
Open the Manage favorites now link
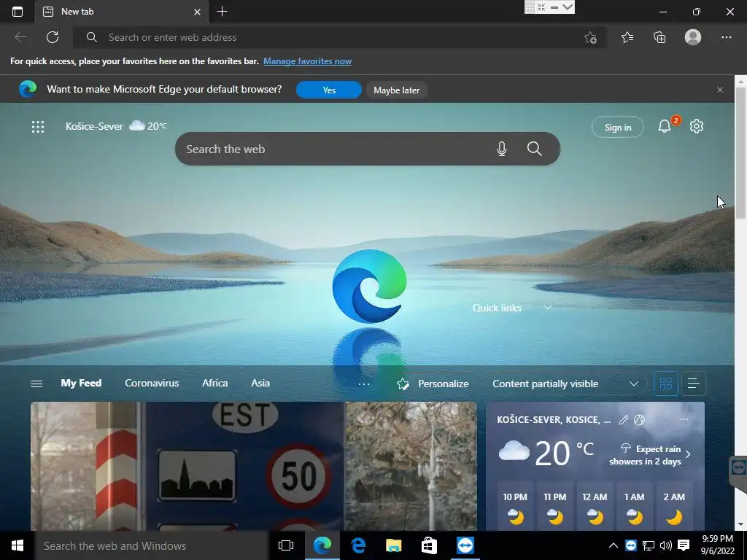307,61
